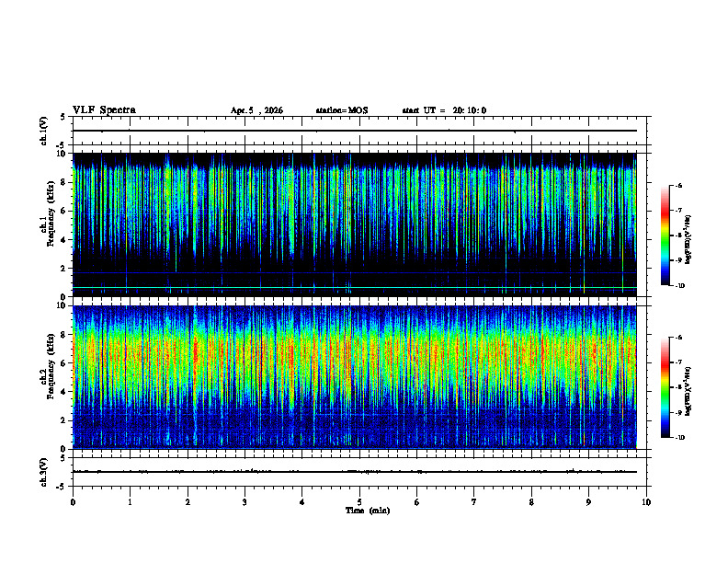The width and height of the screenshot is (728, 563).
Task: Click the ch.1 colorbar log(PSD) label
Action: 688,239
